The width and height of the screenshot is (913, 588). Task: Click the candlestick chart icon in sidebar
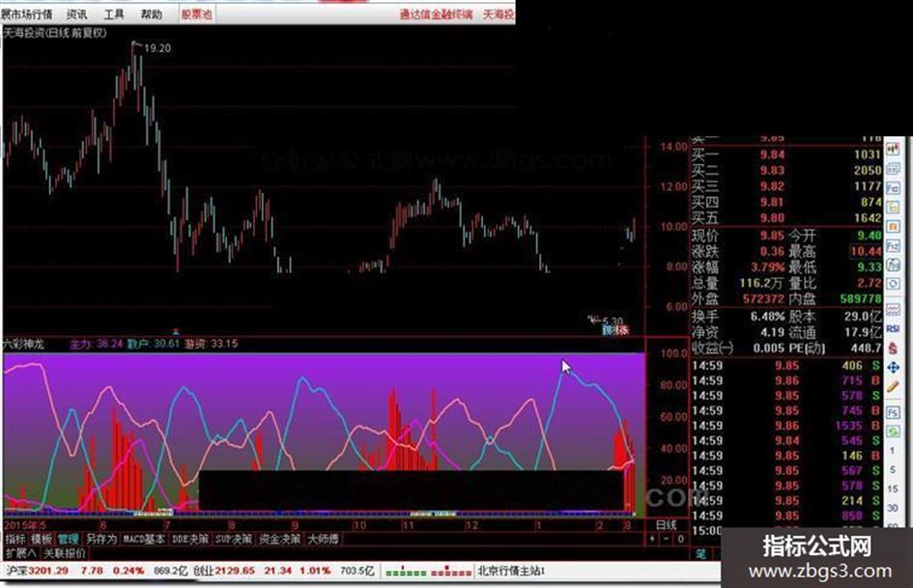tap(893, 150)
